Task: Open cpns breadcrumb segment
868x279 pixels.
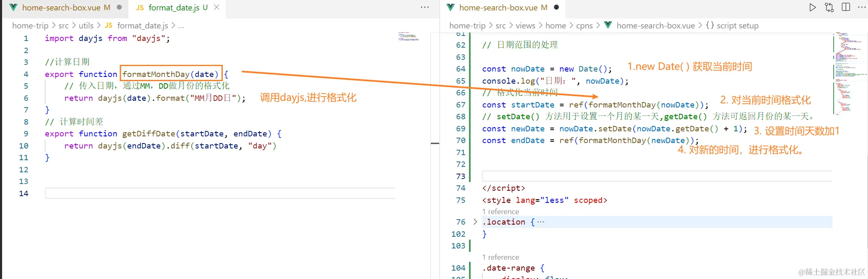Action: (x=584, y=26)
